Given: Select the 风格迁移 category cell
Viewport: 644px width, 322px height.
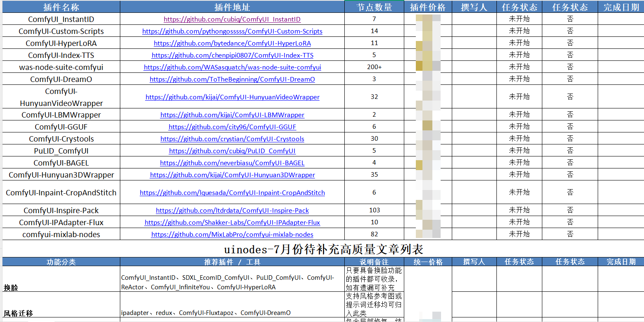Looking at the screenshot, I should click(x=61, y=305).
